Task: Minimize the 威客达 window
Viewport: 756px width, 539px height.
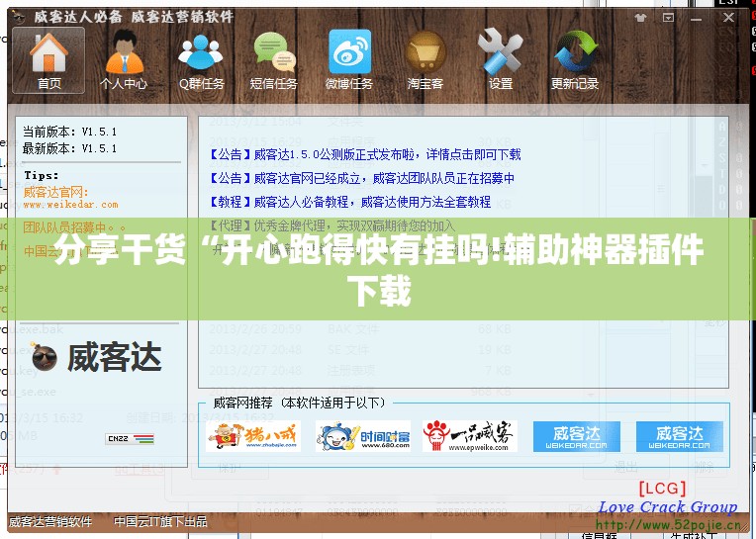Action: coord(696,19)
